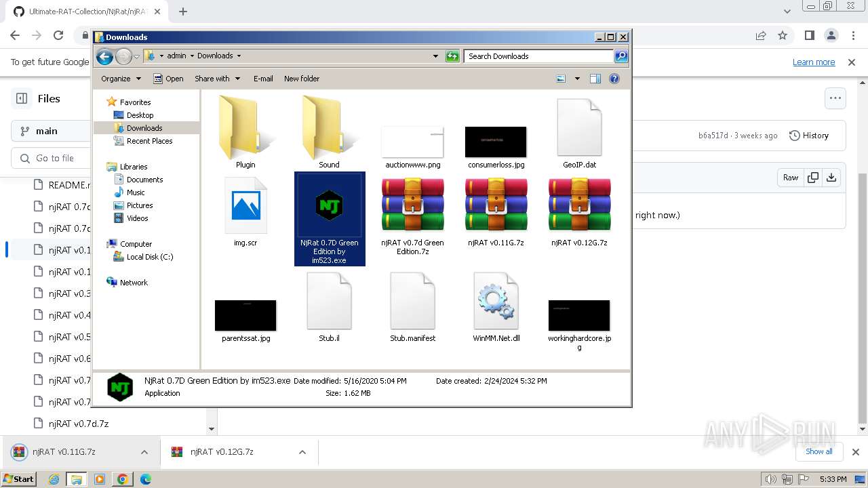Click the Learn more link
This screenshot has width=868, height=488.
[x=814, y=62]
